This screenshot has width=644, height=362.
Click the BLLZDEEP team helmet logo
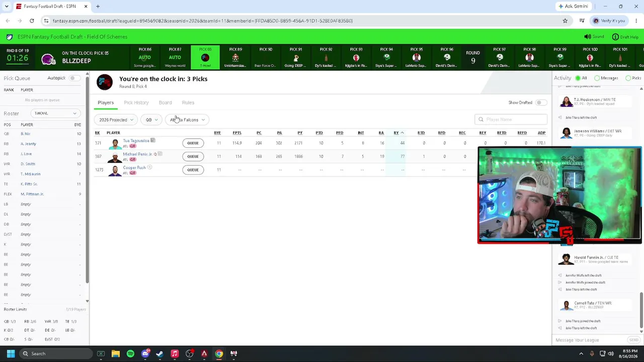[48, 59]
